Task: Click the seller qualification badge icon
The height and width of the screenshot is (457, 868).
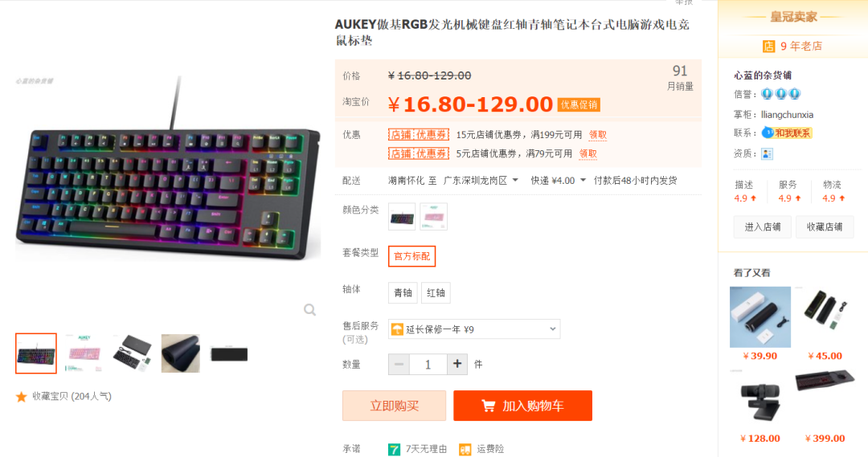Action: pyautogui.click(x=768, y=154)
